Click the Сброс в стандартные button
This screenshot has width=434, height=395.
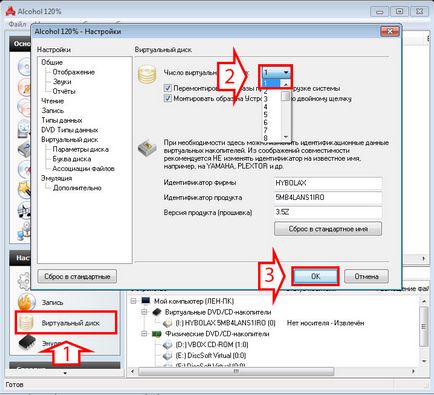click(77, 276)
